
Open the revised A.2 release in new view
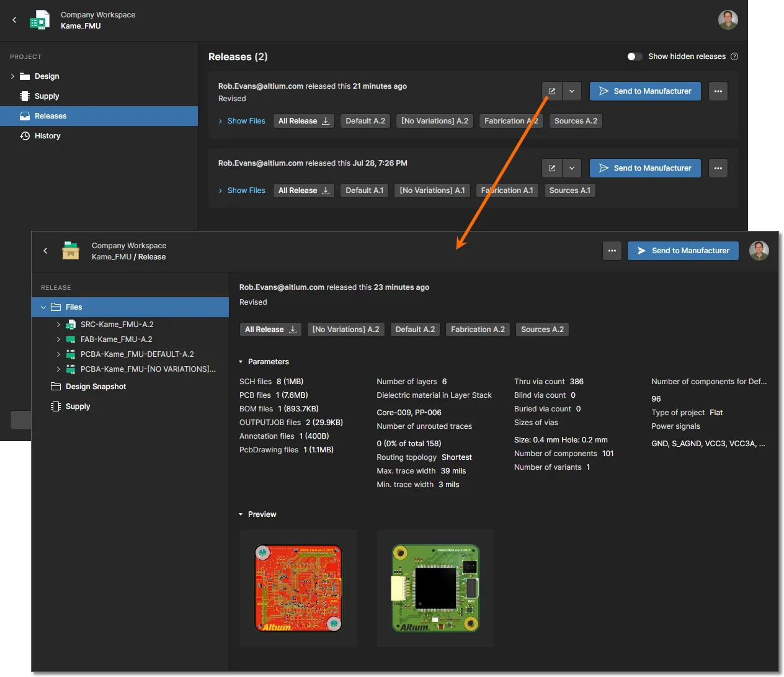point(552,91)
